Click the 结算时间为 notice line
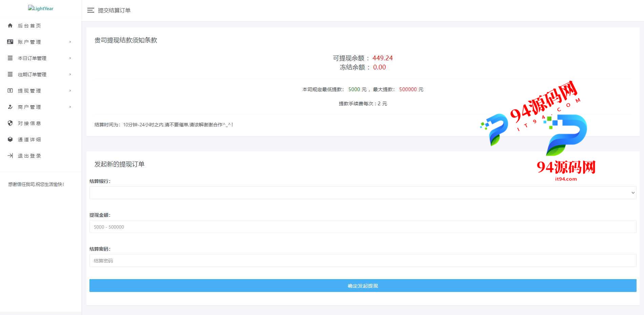The image size is (644, 315). pos(164,125)
